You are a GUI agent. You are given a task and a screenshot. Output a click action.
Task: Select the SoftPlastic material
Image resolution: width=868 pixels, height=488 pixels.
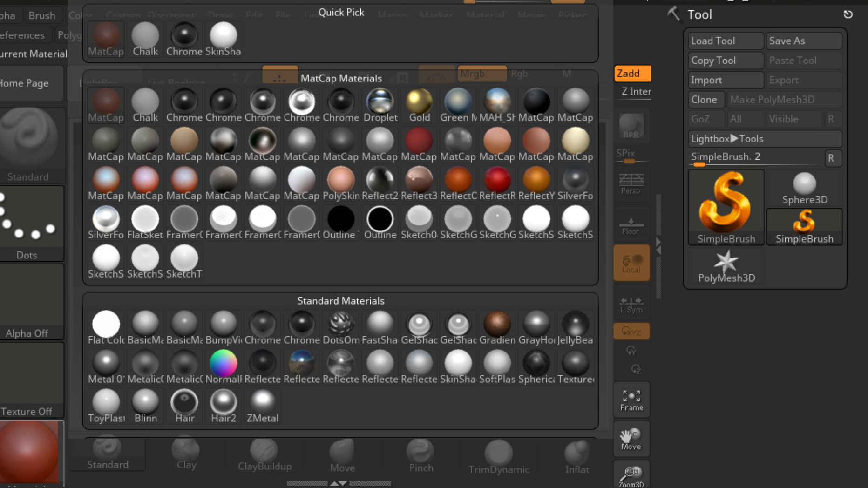(x=497, y=367)
